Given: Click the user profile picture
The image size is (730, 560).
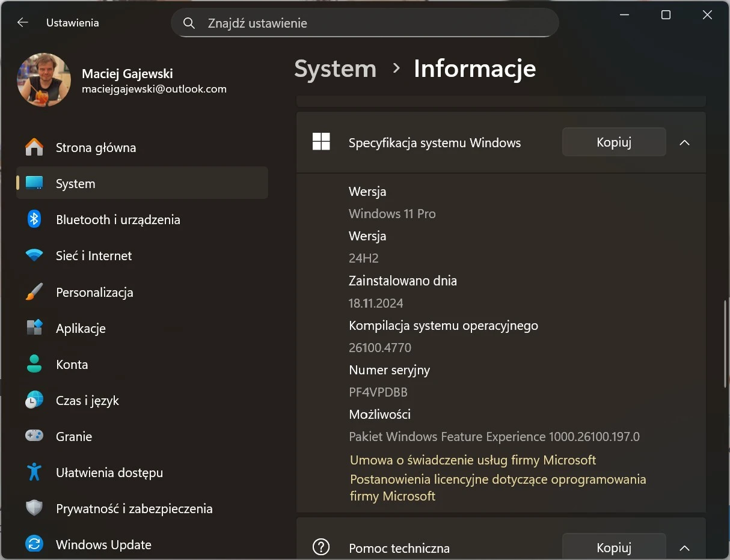Looking at the screenshot, I should [44, 80].
